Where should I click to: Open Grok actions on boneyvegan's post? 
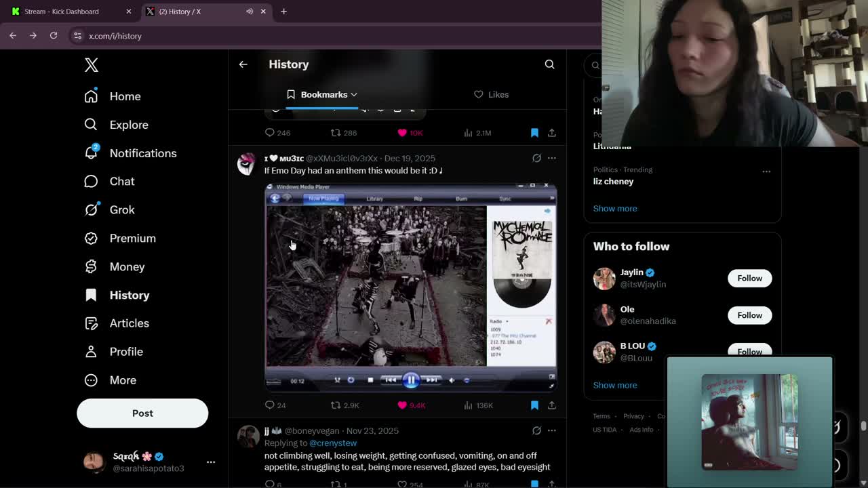pyautogui.click(x=536, y=430)
